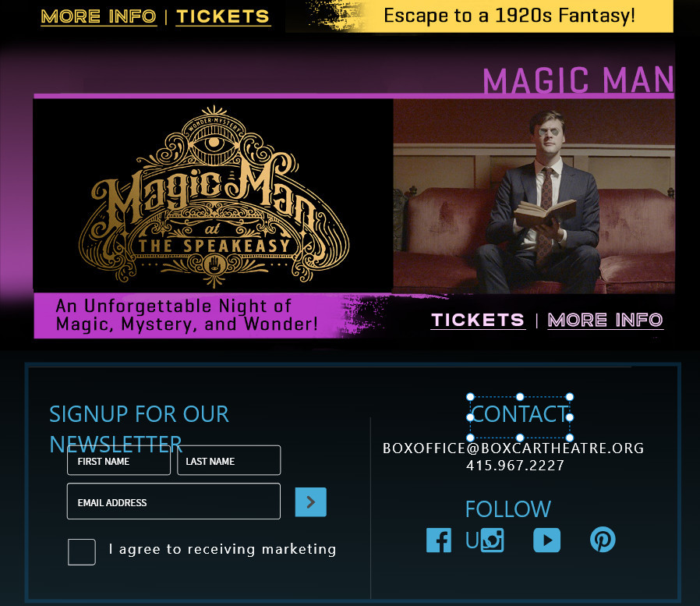Image resolution: width=700 pixels, height=606 pixels.
Task: Open the YouTube icon link
Action: click(x=547, y=540)
